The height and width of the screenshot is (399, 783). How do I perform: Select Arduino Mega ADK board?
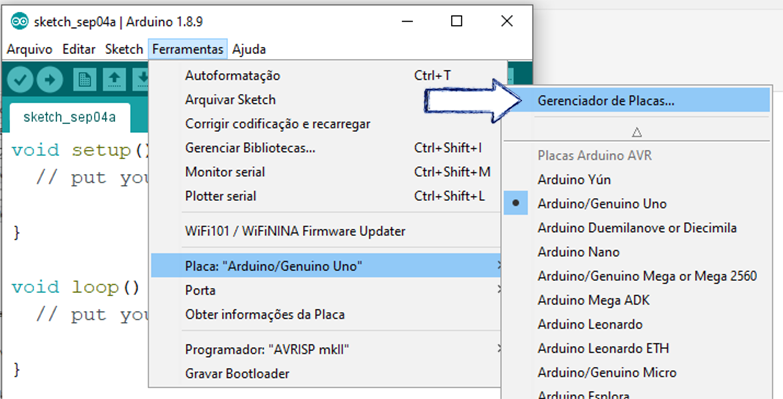(x=637, y=300)
